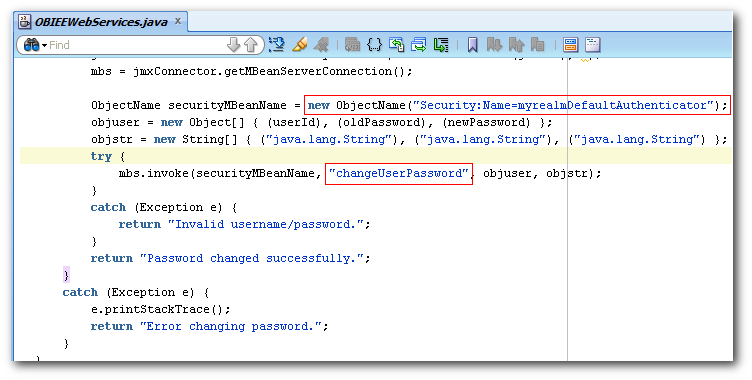
Task: Click the highlighted closing brace
Action: pyautogui.click(x=66, y=275)
